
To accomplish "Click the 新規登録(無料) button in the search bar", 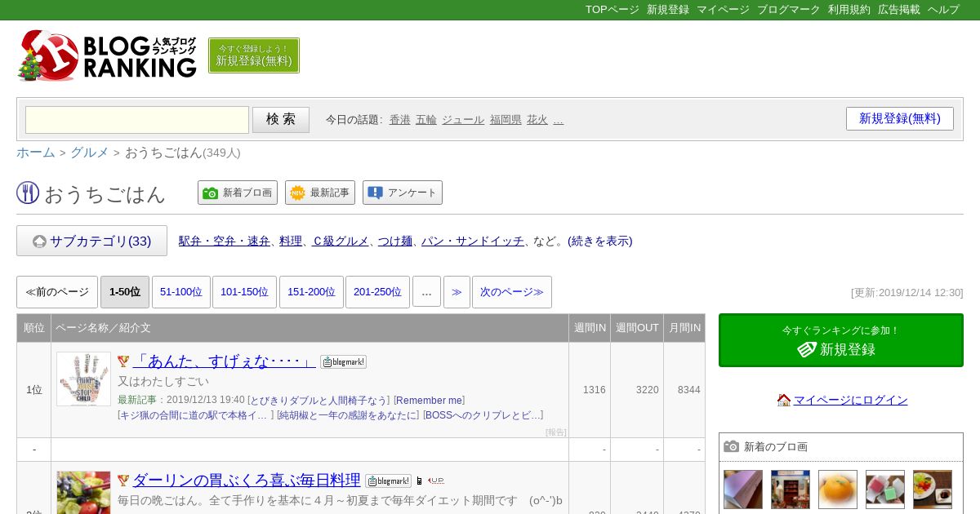I will tap(900, 118).
